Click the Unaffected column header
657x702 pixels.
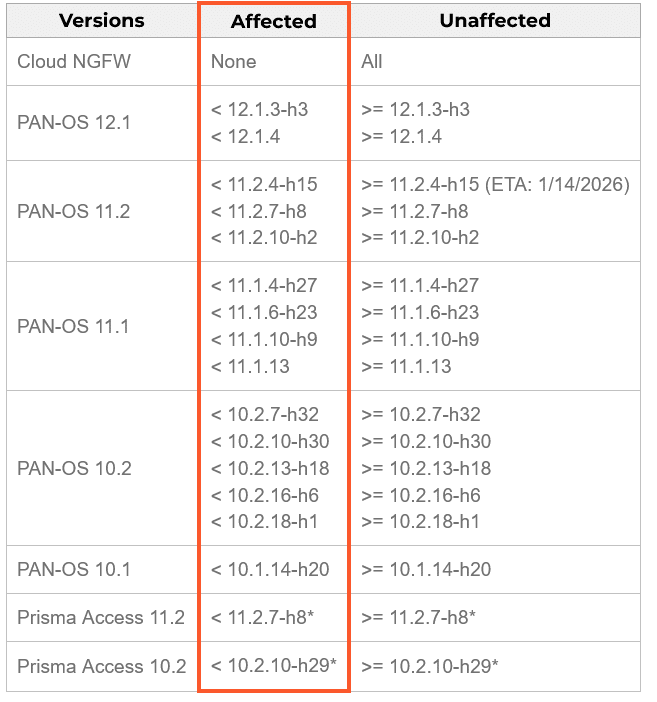coord(495,20)
